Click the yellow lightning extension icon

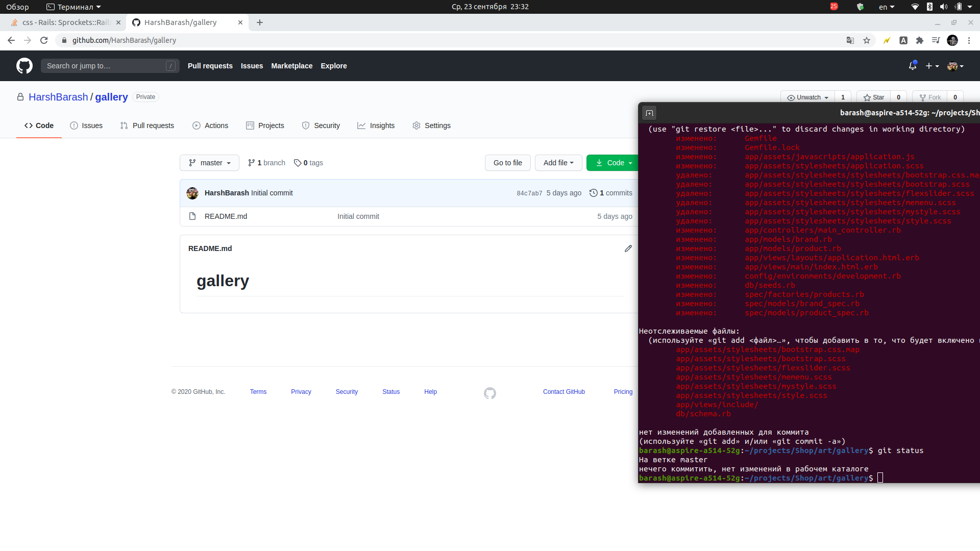[x=887, y=40]
